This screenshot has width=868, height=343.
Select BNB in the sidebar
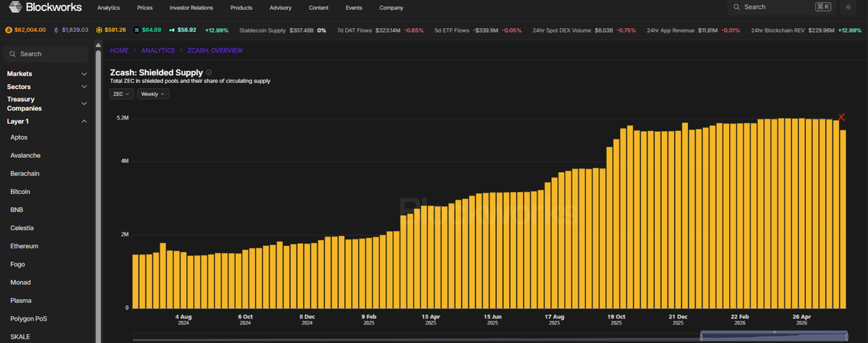[x=17, y=210]
